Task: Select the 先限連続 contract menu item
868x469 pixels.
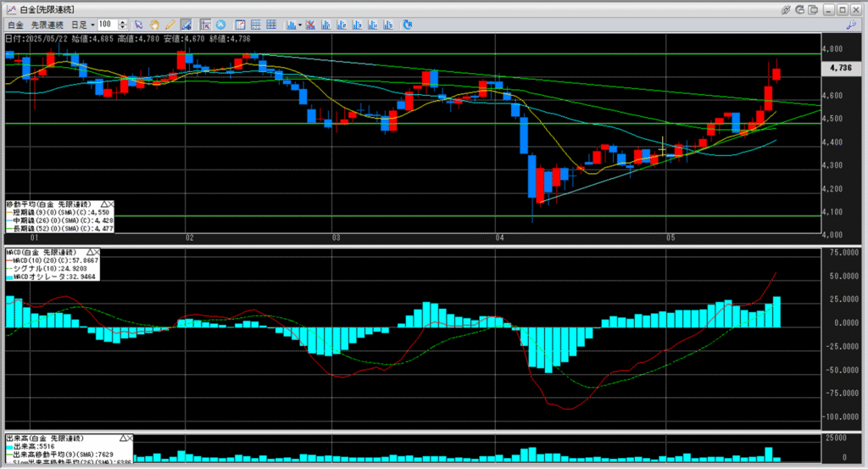Action: [47, 25]
